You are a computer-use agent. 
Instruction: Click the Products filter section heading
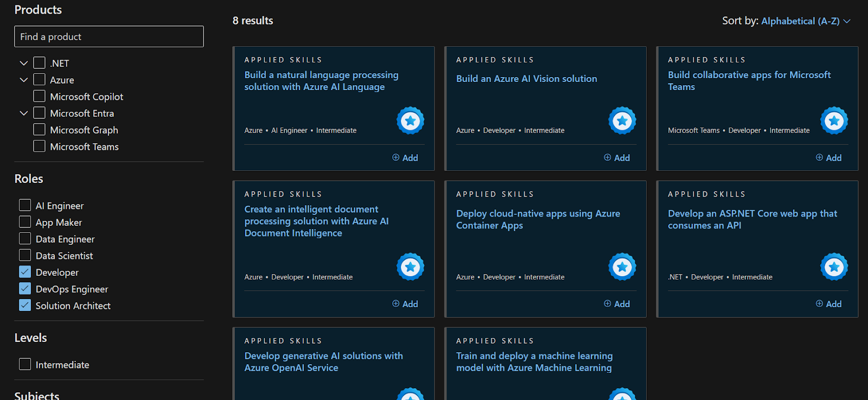pyautogui.click(x=38, y=10)
